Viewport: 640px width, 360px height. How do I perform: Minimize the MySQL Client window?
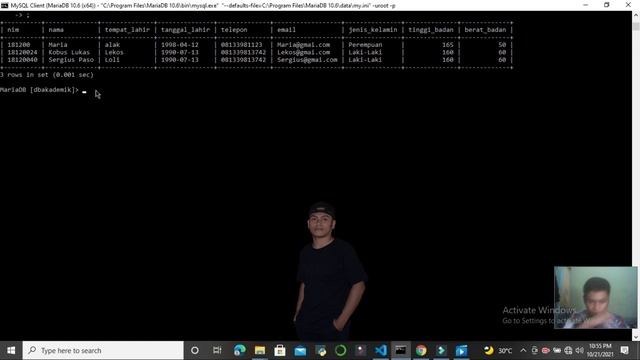pyautogui.click(x=586, y=5)
